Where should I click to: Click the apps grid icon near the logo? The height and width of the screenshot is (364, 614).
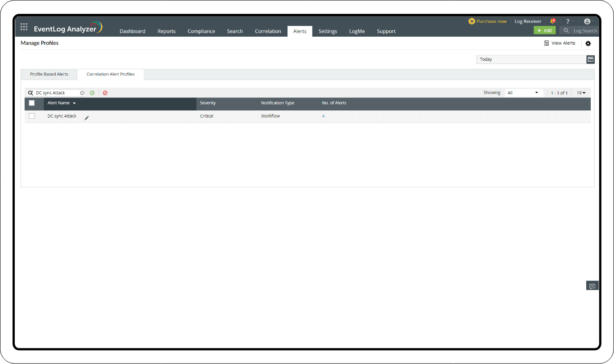pyautogui.click(x=24, y=26)
